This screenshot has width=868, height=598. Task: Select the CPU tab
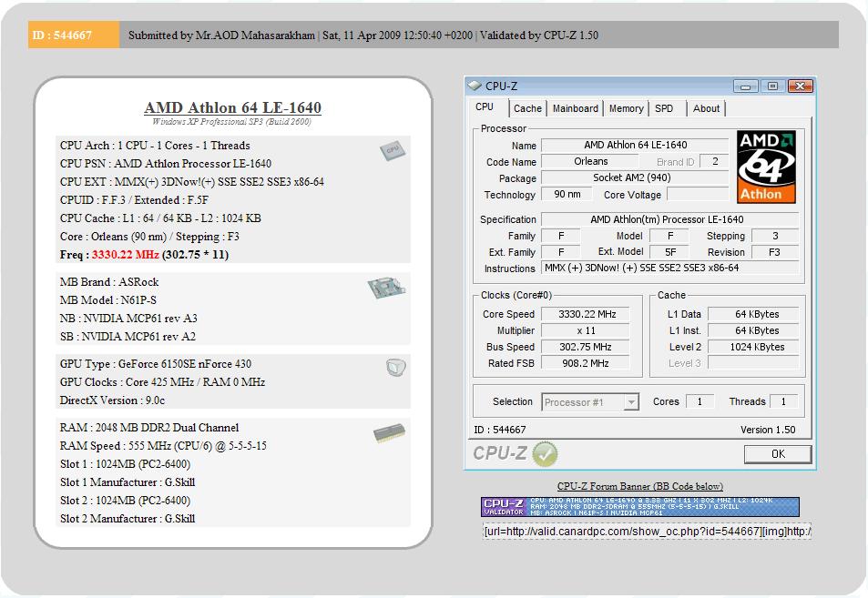(485, 106)
